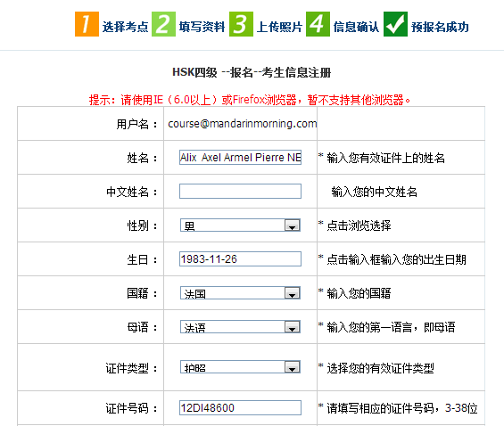The height and width of the screenshot is (426, 504).
Task: Click the green step 4 icon
Action: [318, 24]
